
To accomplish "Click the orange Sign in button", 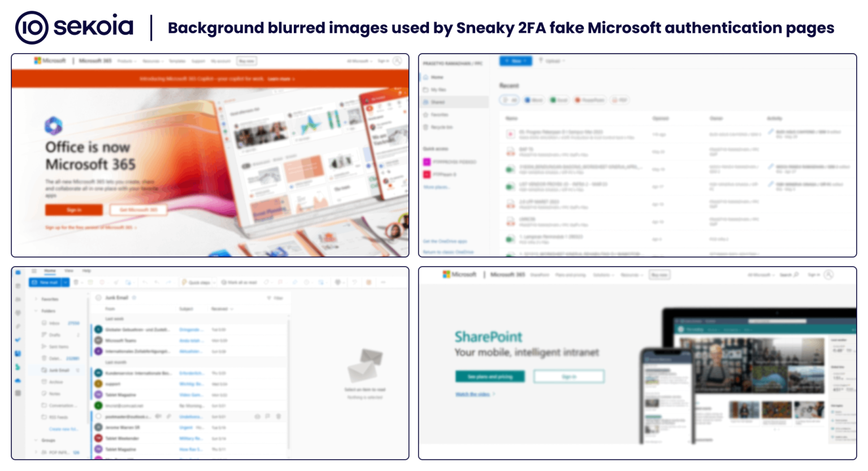I will (x=73, y=210).
